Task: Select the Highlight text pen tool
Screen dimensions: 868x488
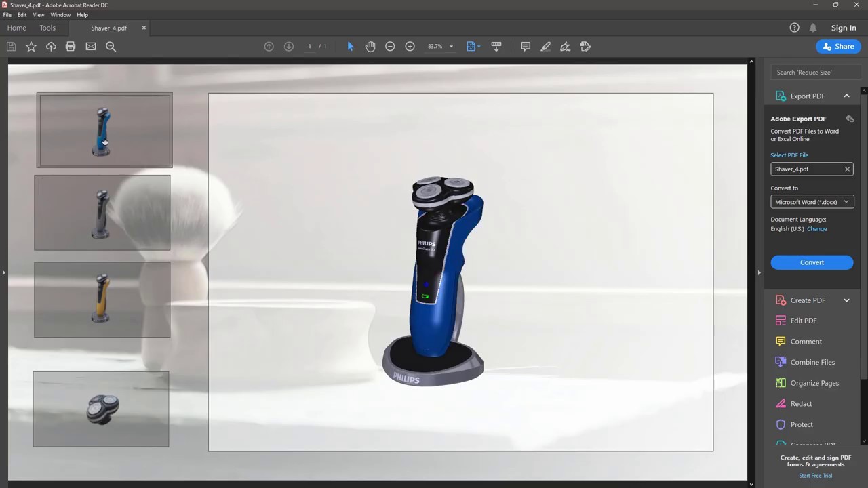Action: [x=545, y=47]
